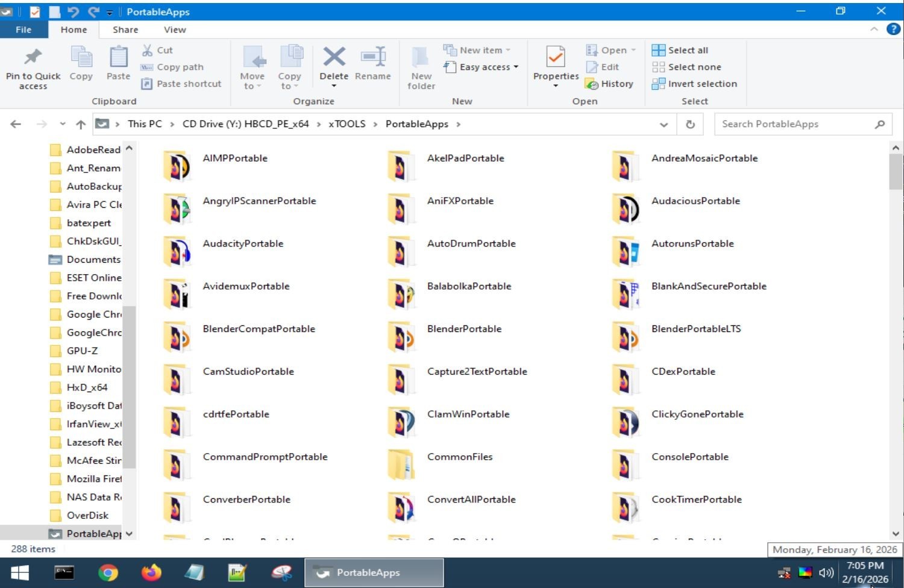Open the AIMPPortable folder icon
This screenshot has width=904, height=588.
(177, 166)
